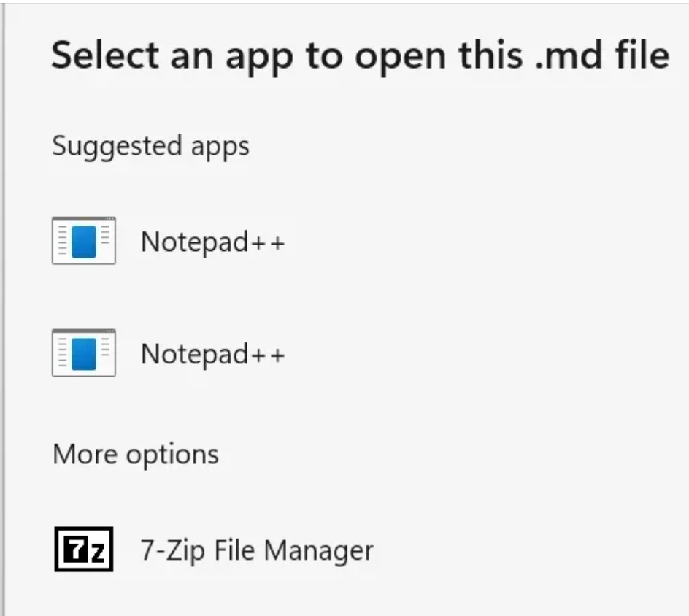Click the Suggested apps heading
The height and width of the screenshot is (616, 689).
tap(150, 145)
